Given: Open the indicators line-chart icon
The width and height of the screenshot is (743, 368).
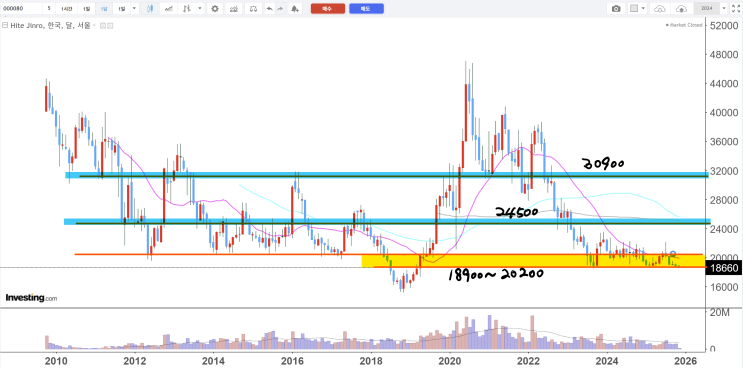Looking at the screenshot, I should (x=168, y=9).
